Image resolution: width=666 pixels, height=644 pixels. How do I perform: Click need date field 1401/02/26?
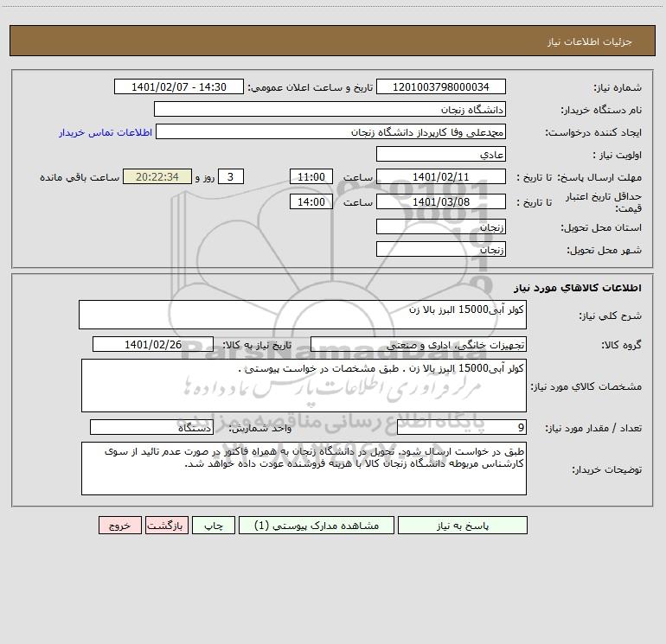pyautogui.click(x=153, y=344)
